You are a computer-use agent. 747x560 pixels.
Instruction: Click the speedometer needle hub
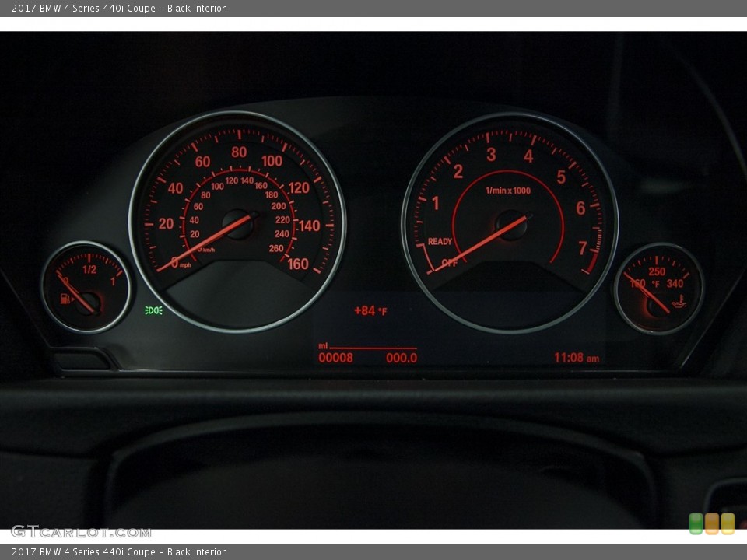point(238,224)
